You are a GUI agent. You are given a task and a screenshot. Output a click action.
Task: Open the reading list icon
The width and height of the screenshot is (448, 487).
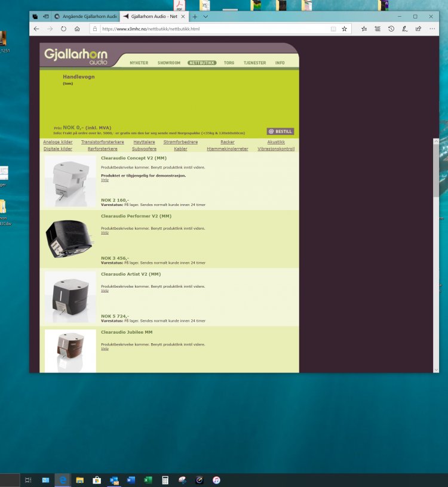click(378, 29)
